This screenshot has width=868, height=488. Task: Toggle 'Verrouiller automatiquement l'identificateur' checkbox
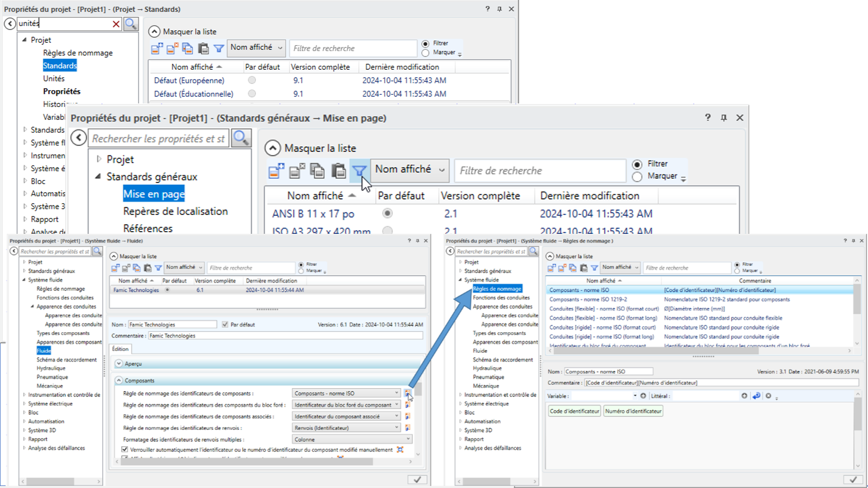(x=125, y=449)
